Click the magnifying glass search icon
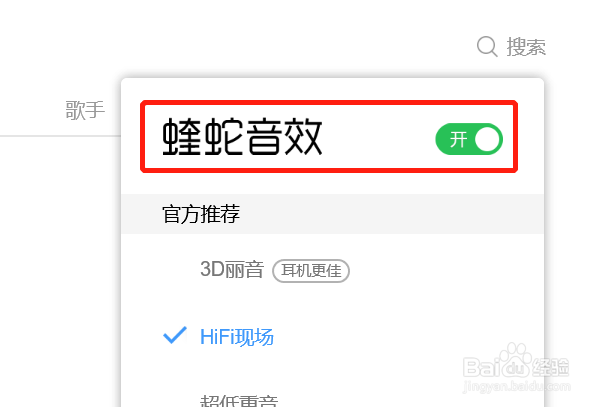The height and width of the screenshot is (407, 604). pos(487,47)
